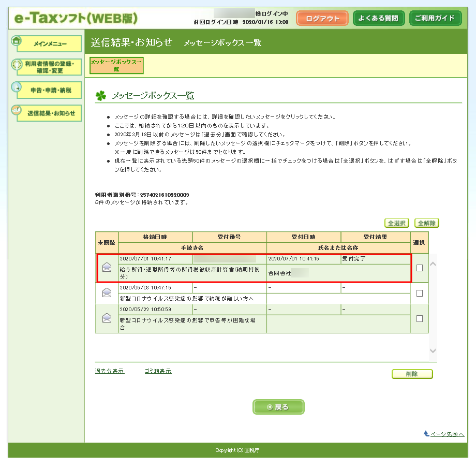
Task: Check the select box for 2020/06/03 message
Action: 419,293
